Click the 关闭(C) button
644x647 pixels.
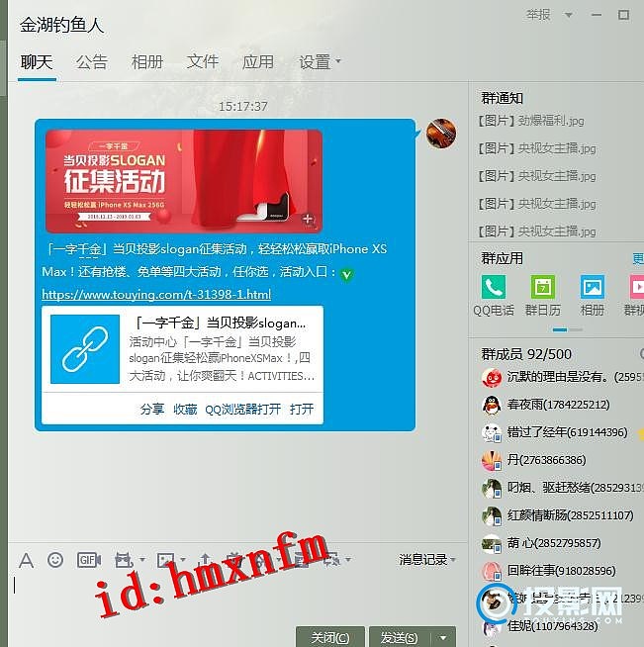pyautogui.click(x=330, y=637)
